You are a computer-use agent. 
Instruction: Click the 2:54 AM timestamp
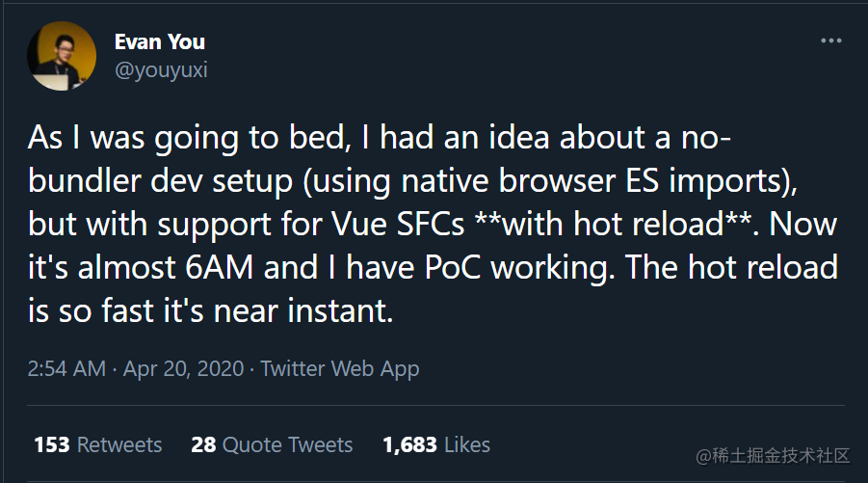tap(66, 369)
